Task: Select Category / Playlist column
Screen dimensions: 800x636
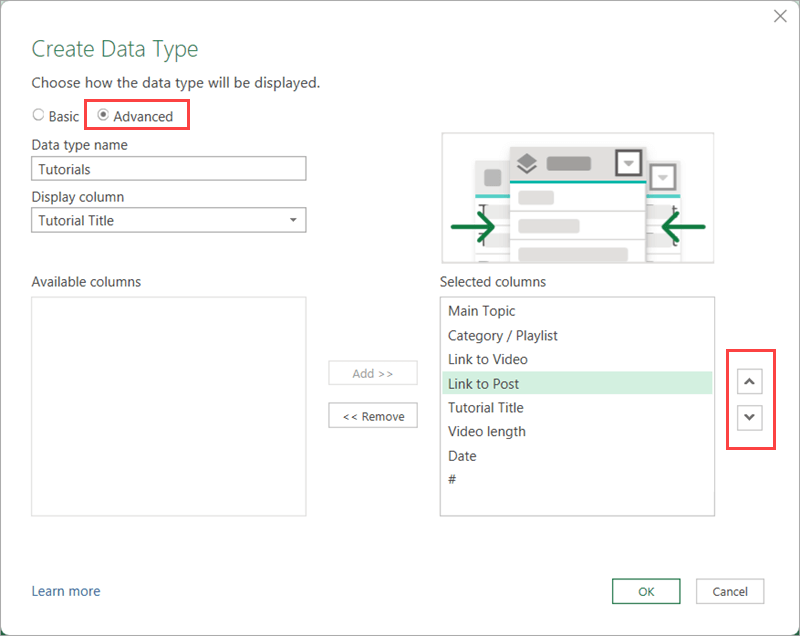Action: coord(503,335)
